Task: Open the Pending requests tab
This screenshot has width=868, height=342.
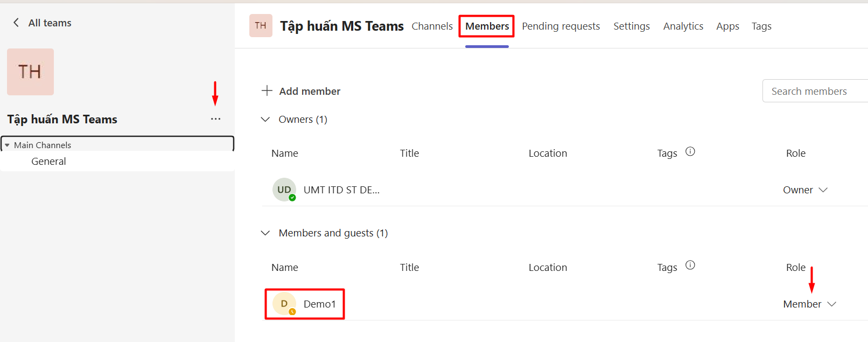Action: coord(561,26)
